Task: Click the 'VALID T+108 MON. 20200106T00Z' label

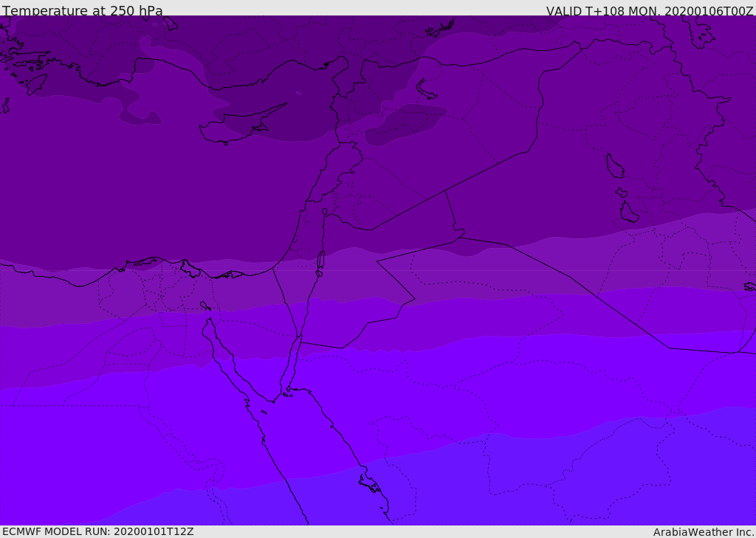Action: 650,10
